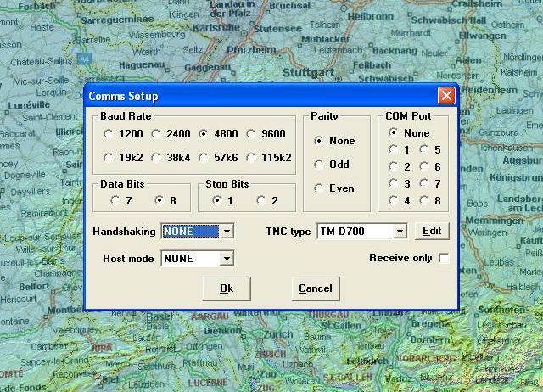Click the Edit button for TNC type
The height and width of the screenshot is (392, 543).
[432, 231]
